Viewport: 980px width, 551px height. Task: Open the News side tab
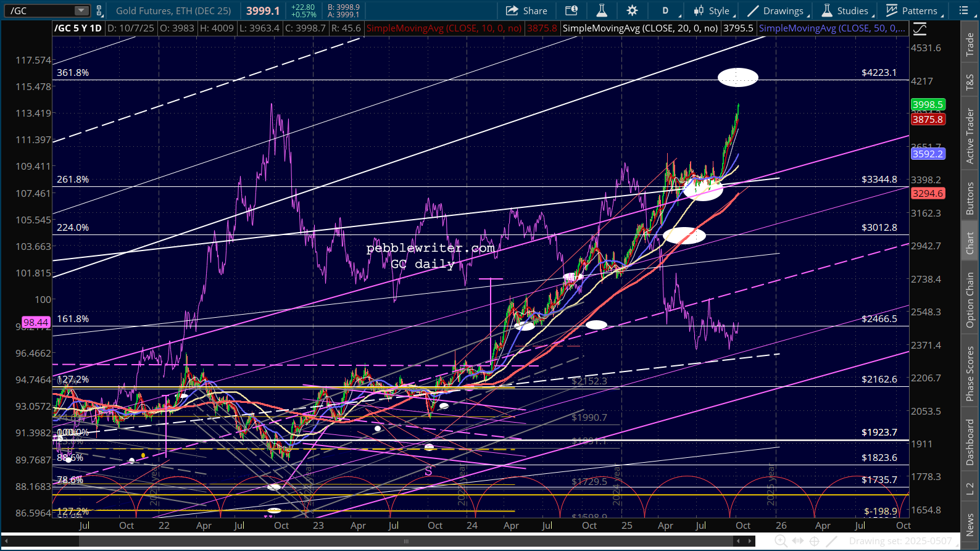[x=970, y=525]
